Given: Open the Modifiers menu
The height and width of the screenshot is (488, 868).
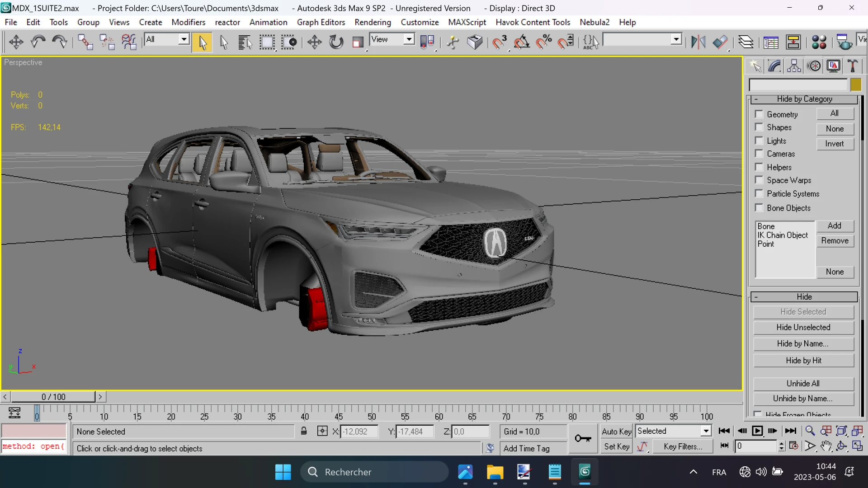Looking at the screenshot, I should click(x=188, y=22).
